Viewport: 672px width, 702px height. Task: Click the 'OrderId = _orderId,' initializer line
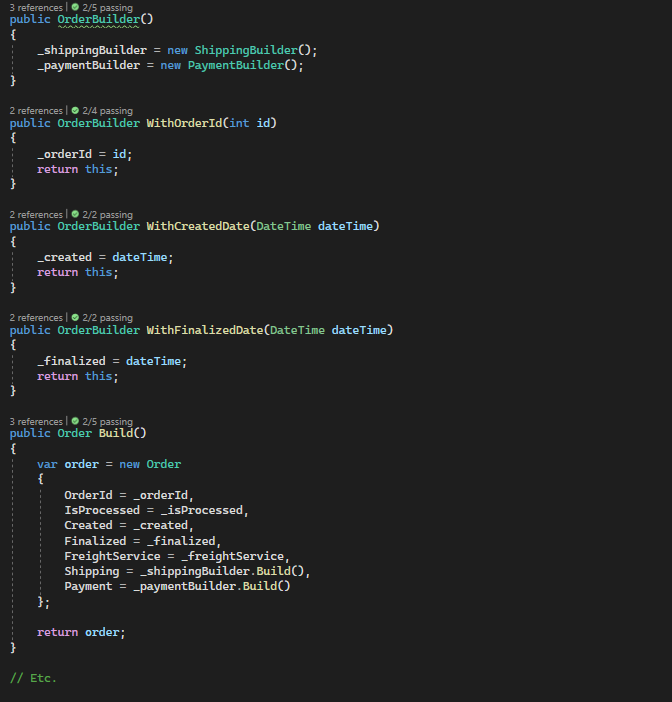[x=129, y=495]
